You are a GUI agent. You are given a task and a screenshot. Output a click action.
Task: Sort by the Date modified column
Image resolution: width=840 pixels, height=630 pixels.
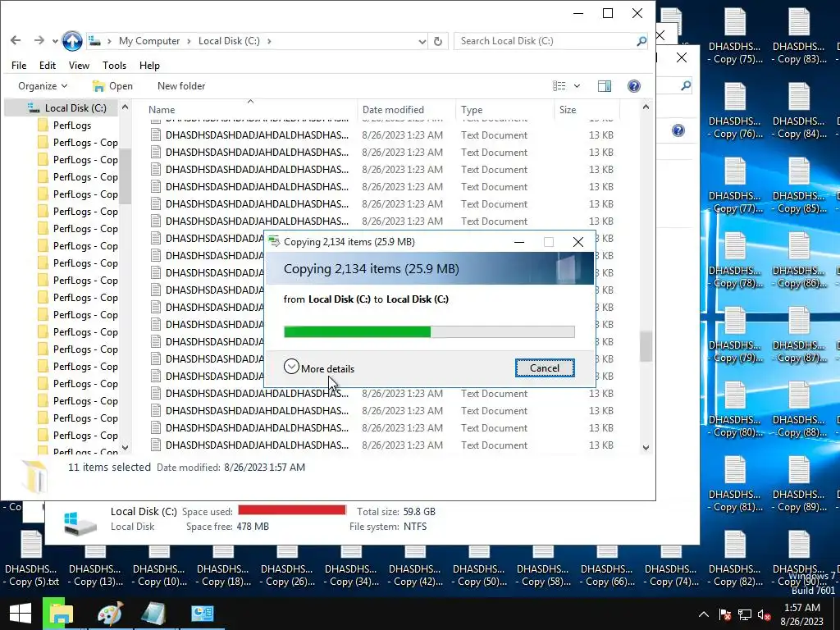[393, 110]
